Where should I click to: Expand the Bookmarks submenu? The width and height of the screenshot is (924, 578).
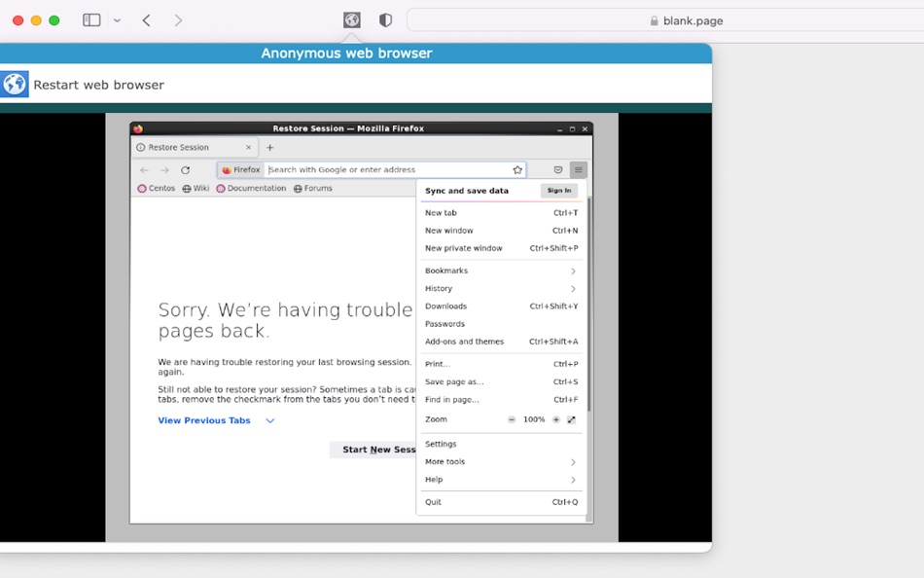click(502, 271)
